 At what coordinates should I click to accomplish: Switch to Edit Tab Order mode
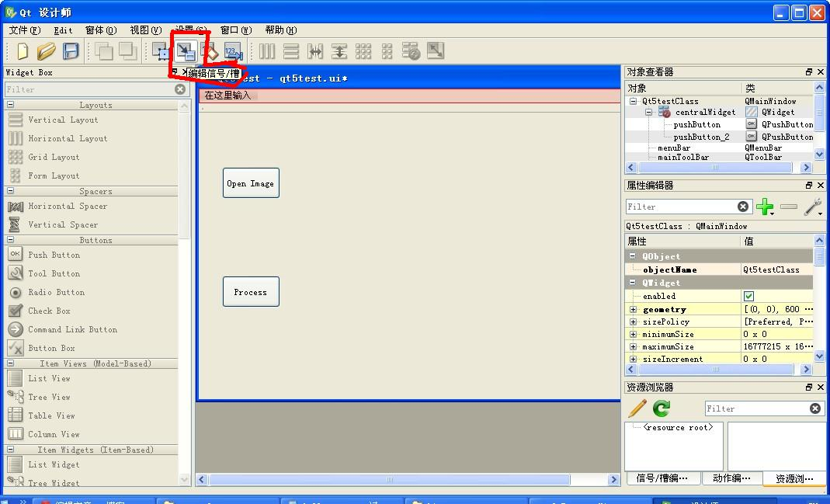point(234,51)
